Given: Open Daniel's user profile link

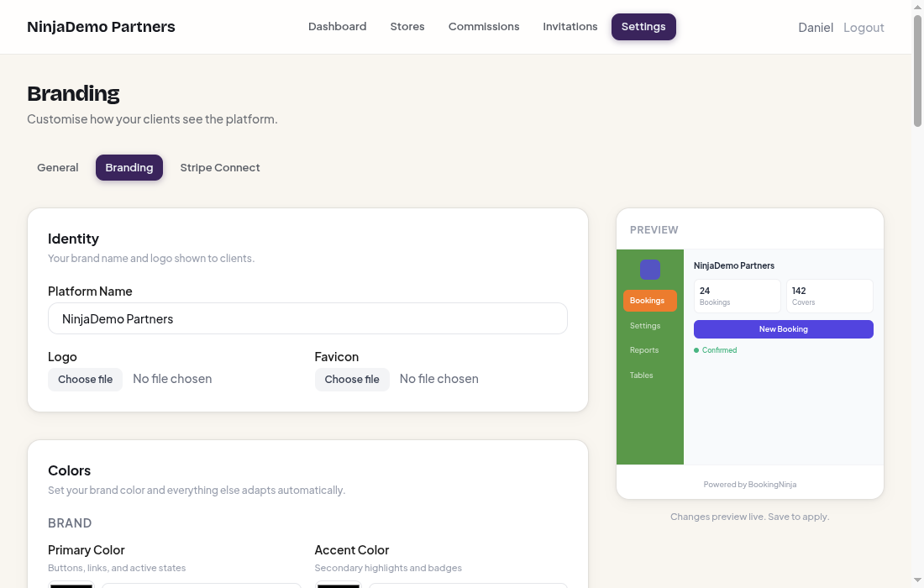Looking at the screenshot, I should pyautogui.click(x=816, y=27).
